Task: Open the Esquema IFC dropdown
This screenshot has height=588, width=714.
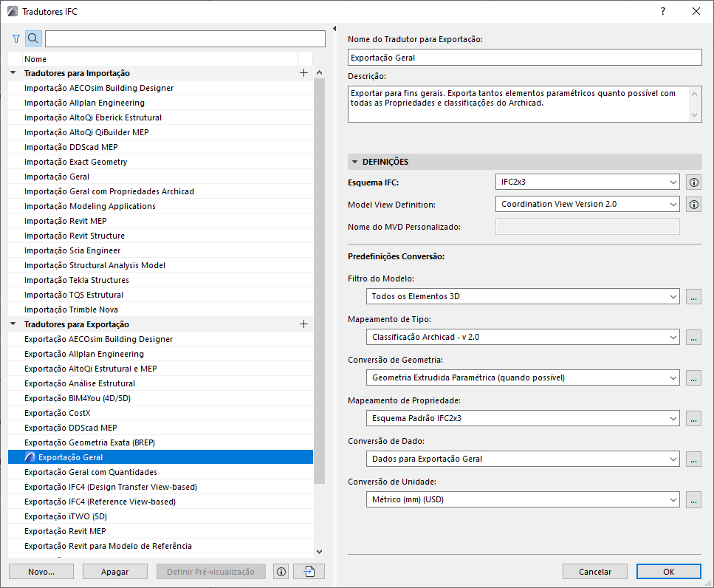Action: (587, 182)
